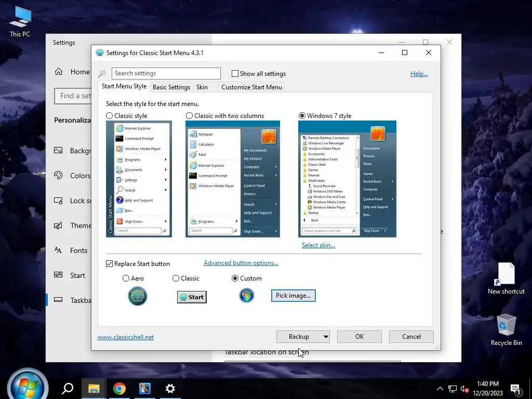Screen dimensions: 532x399
Task: Click the search magnifier icon in Classic Start Menu settings
Action: [102, 74]
